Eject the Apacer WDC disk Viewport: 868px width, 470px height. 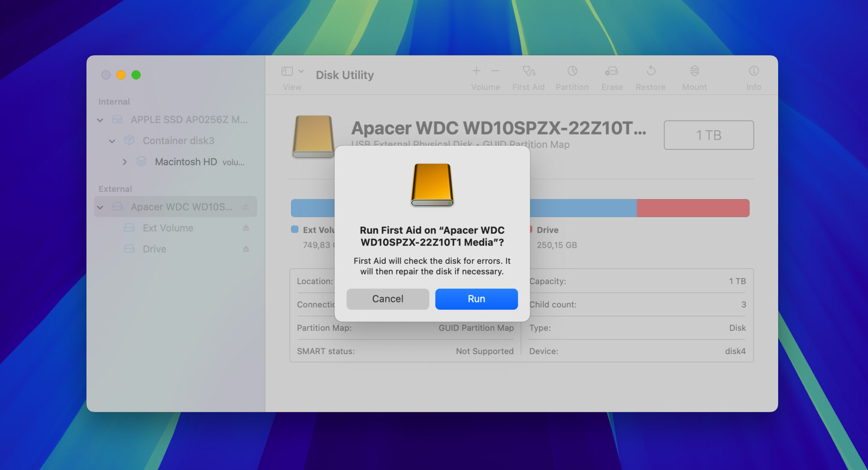point(246,207)
